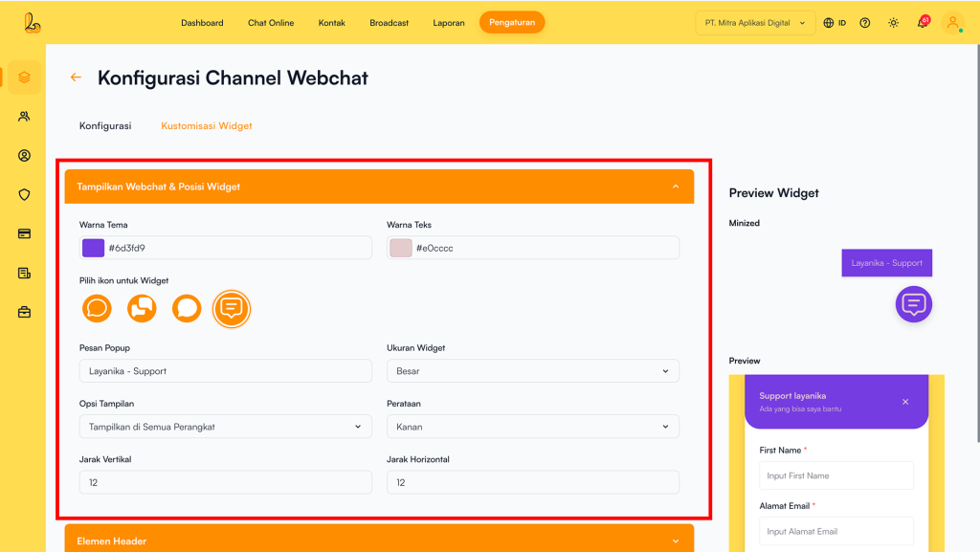Viewport: 980px width, 552px height.
Task: Click the briefcase icon in sidebar
Action: 24,312
